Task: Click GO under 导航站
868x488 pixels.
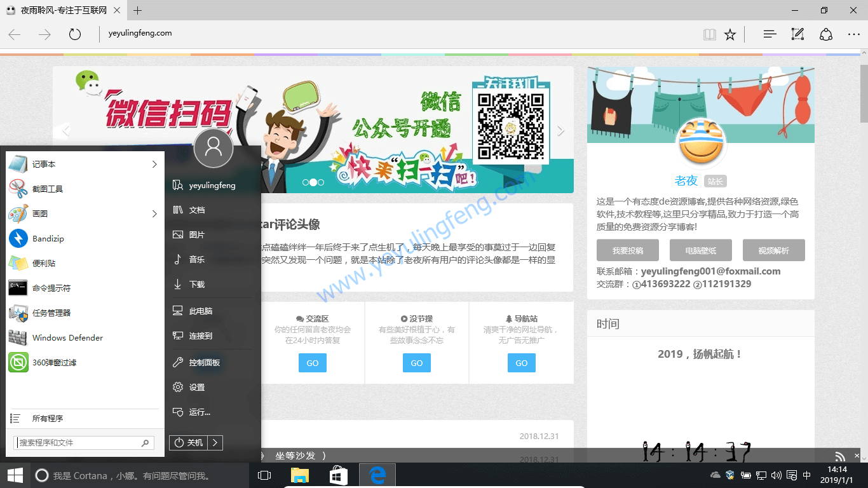Action: pos(522,363)
